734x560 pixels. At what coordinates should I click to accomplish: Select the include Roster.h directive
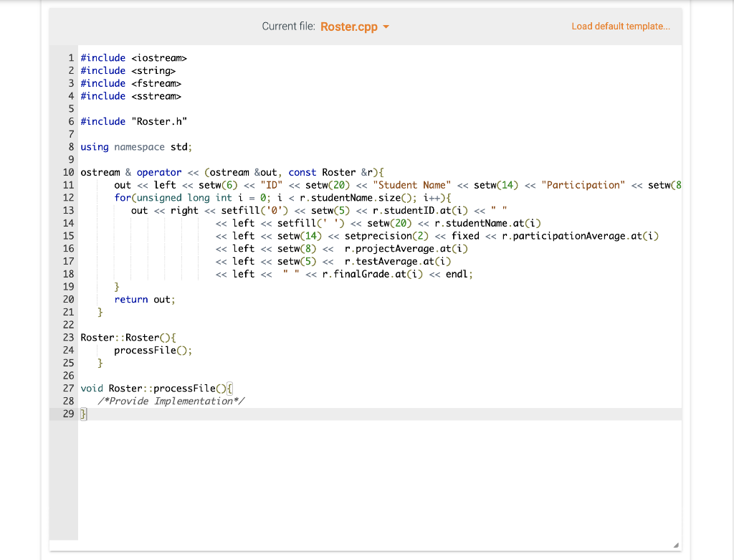pyautogui.click(x=133, y=120)
